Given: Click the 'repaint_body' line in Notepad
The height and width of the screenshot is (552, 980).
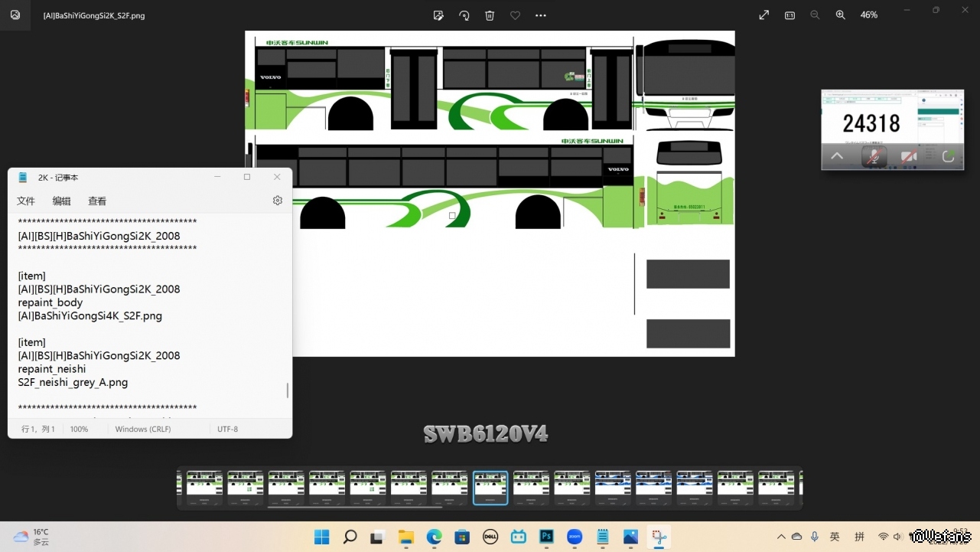Looking at the screenshot, I should coord(50,302).
